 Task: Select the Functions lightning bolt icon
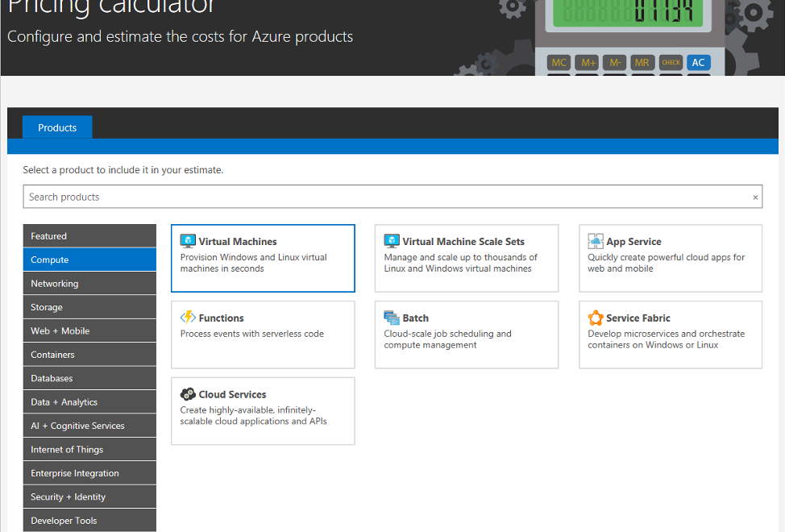pyautogui.click(x=188, y=317)
